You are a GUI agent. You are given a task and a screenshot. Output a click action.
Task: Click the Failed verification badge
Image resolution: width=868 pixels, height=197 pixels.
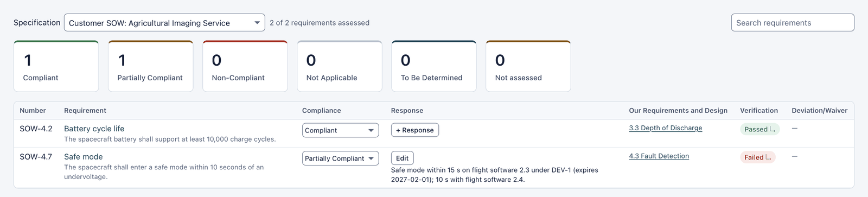(758, 157)
